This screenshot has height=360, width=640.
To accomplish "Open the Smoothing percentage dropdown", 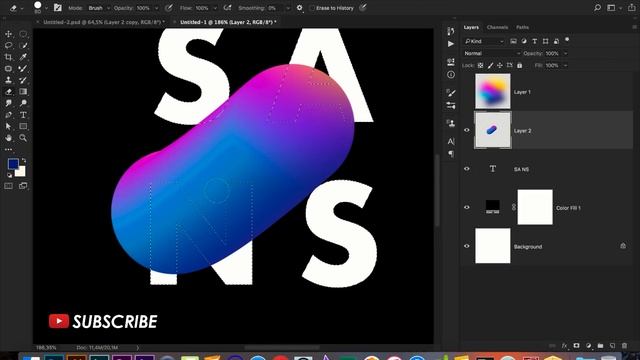I will (x=288, y=8).
